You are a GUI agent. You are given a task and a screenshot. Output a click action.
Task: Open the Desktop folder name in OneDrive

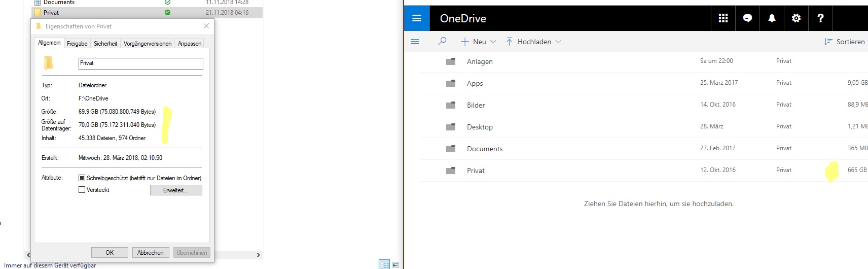tap(480, 127)
